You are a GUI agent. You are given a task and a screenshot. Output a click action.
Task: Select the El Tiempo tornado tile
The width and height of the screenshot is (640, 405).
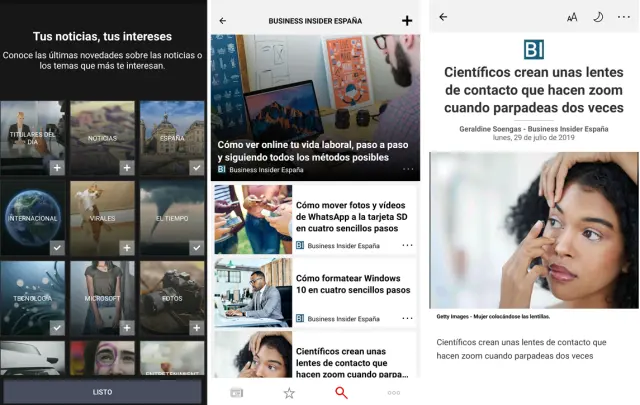(x=172, y=218)
